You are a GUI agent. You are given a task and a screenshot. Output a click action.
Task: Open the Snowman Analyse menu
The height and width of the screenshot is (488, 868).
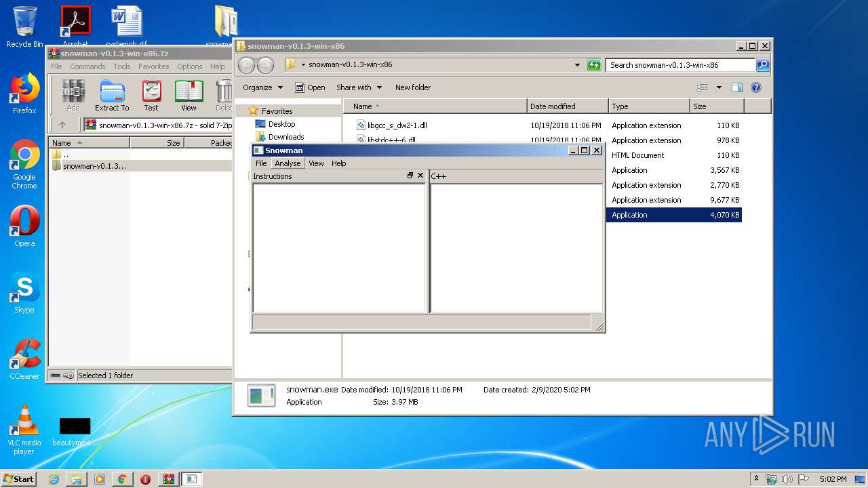[x=288, y=163]
